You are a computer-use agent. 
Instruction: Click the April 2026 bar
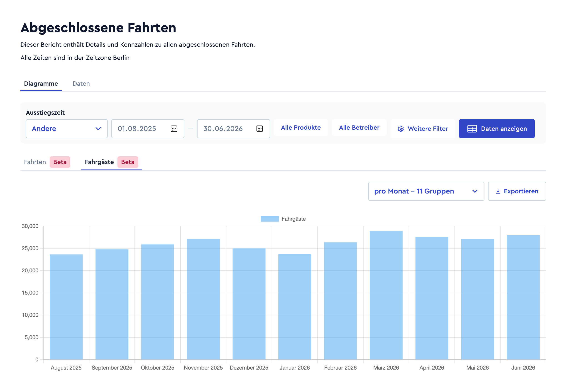coord(432,298)
